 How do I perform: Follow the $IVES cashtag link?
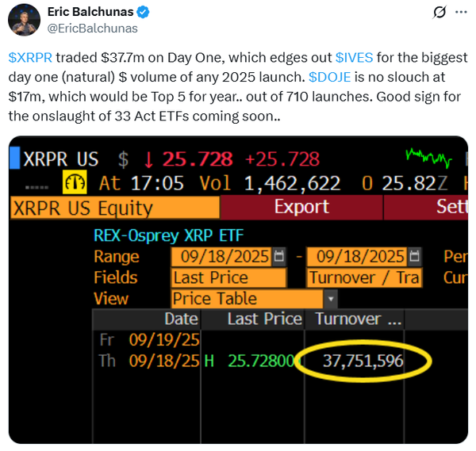point(355,58)
